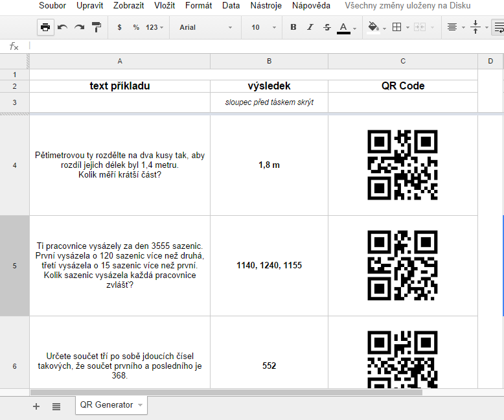Open the Arial font family dropdown
The height and width of the screenshot is (420, 504).
[205, 27]
